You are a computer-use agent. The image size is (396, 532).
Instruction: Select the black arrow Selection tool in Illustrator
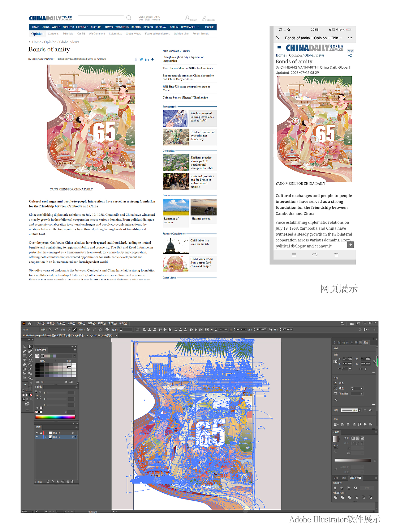point(24,347)
